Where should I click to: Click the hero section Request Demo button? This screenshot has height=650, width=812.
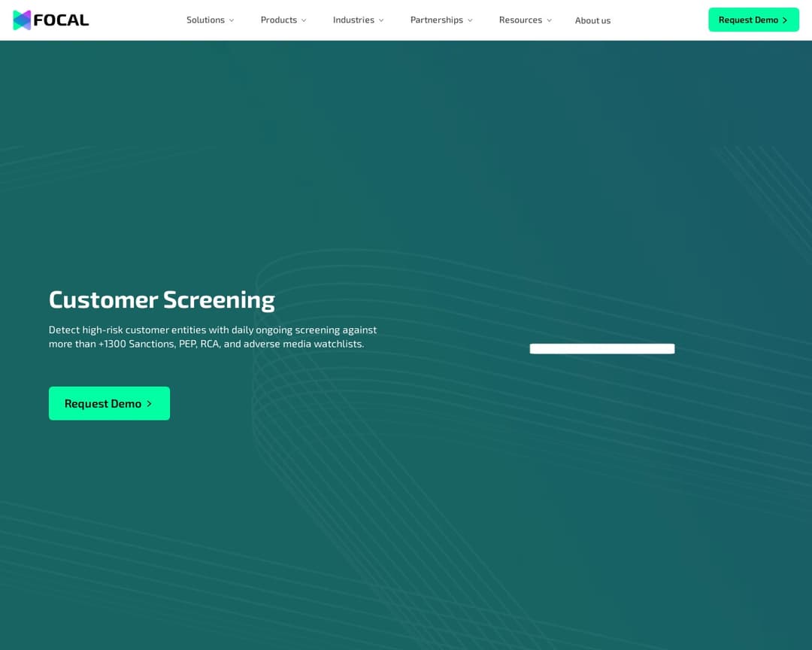point(103,403)
